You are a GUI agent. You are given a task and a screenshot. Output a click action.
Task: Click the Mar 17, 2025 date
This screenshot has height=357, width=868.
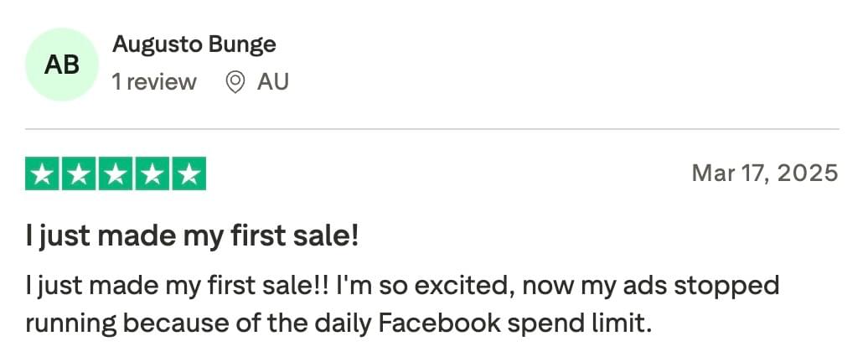click(x=765, y=173)
